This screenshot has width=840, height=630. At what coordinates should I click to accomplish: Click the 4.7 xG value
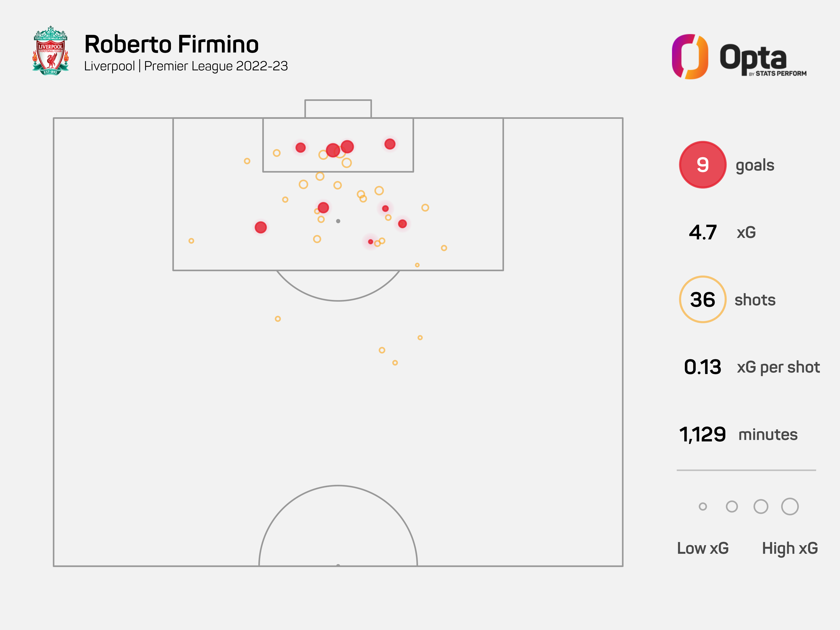(x=702, y=232)
